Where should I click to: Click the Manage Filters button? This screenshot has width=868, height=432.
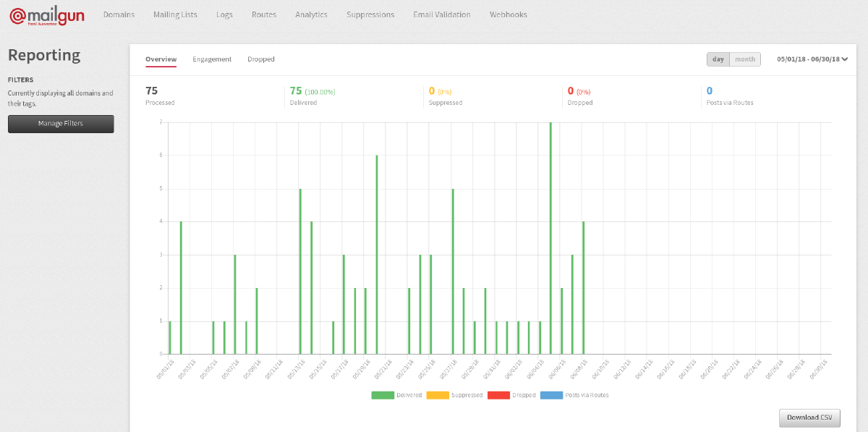coord(61,124)
